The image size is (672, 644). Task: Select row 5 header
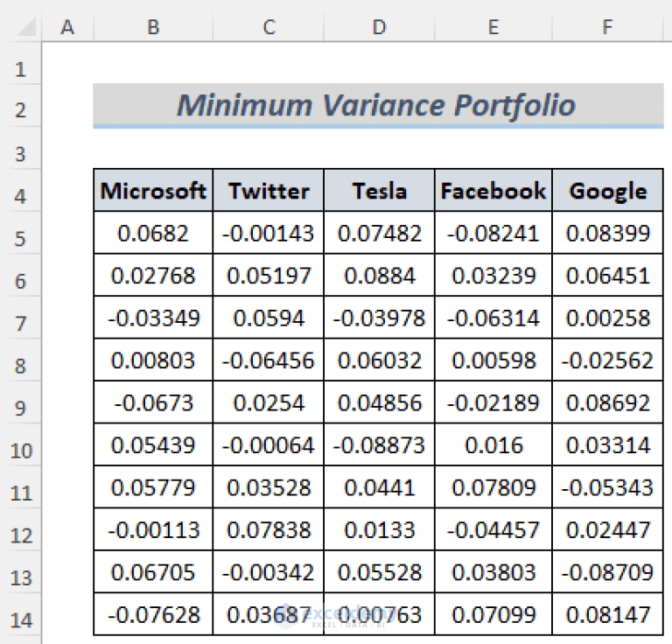[x=21, y=239]
